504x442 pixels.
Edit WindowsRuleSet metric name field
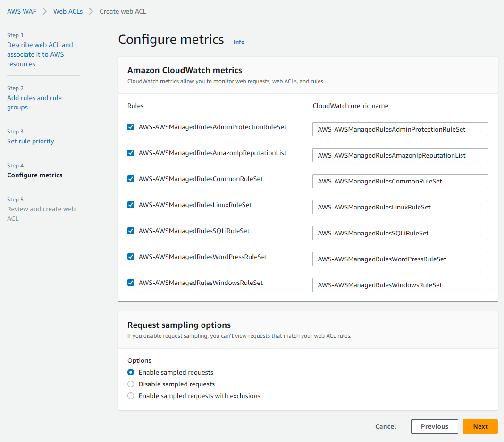tap(400, 285)
